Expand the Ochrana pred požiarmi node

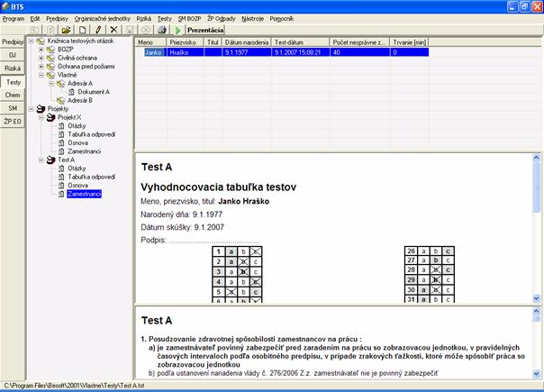click(x=41, y=67)
